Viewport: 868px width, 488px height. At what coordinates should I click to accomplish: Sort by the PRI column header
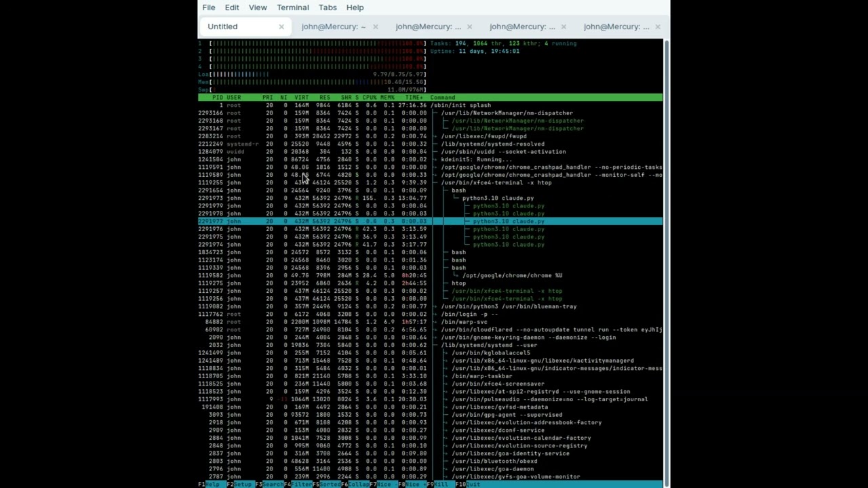pyautogui.click(x=267, y=98)
